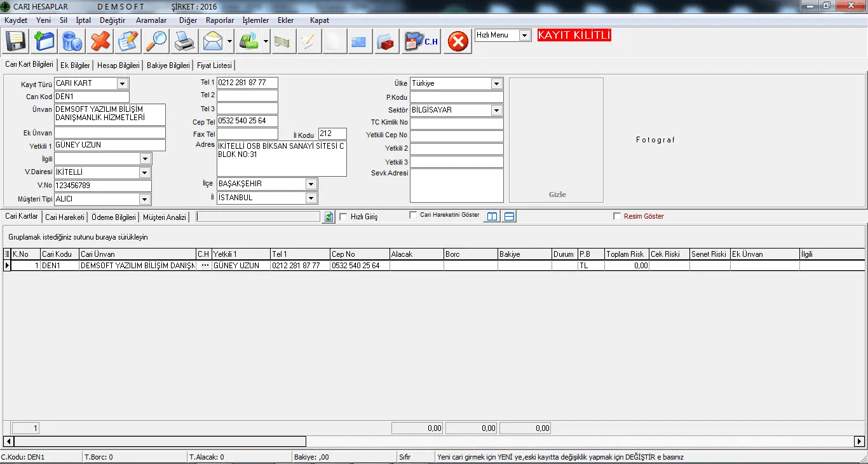The image size is (868, 464).
Task: Click the green refresh icon beside search box
Action: pyautogui.click(x=329, y=217)
